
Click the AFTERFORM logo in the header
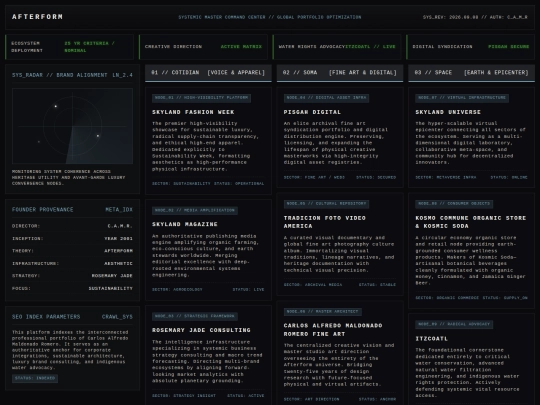point(37,17)
